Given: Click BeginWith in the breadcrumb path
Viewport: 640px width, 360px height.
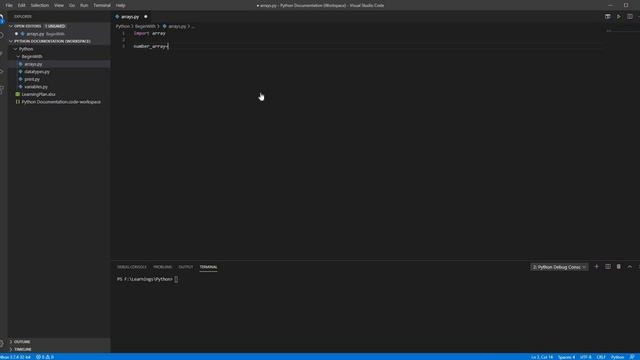Looking at the screenshot, I should pos(145,26).
